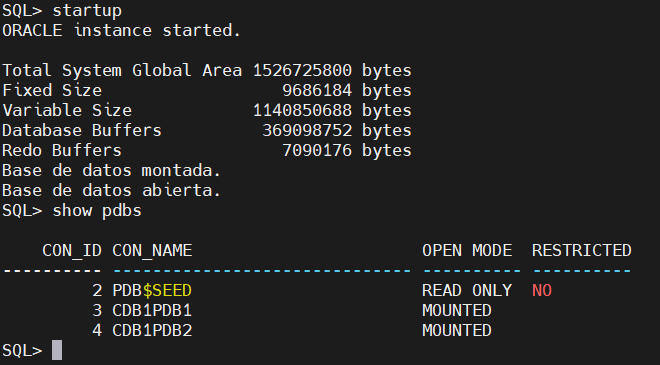Image resolution: width=660 pixels, height=365 pixels.
Task: Click the value 9686184
Action: 317,91
